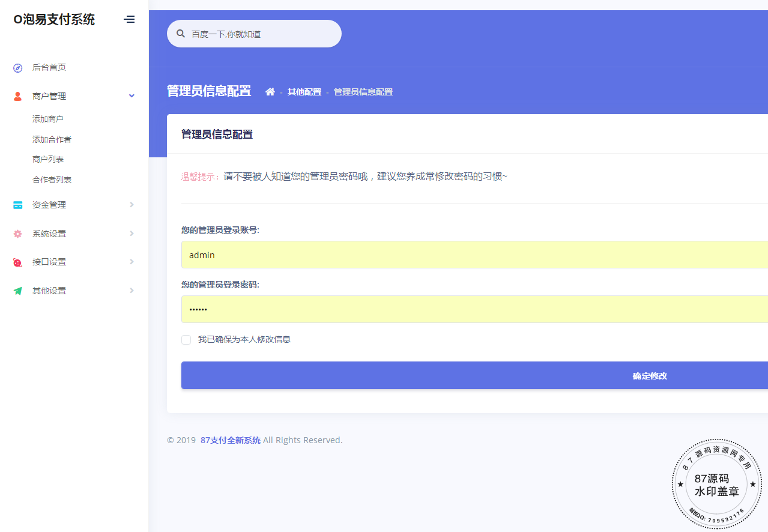Expand the 资金管理 submenu arrow
Image resolution: width=768 pixels, height=532 pixels.
pyautogui.click(x=132, y=205)
